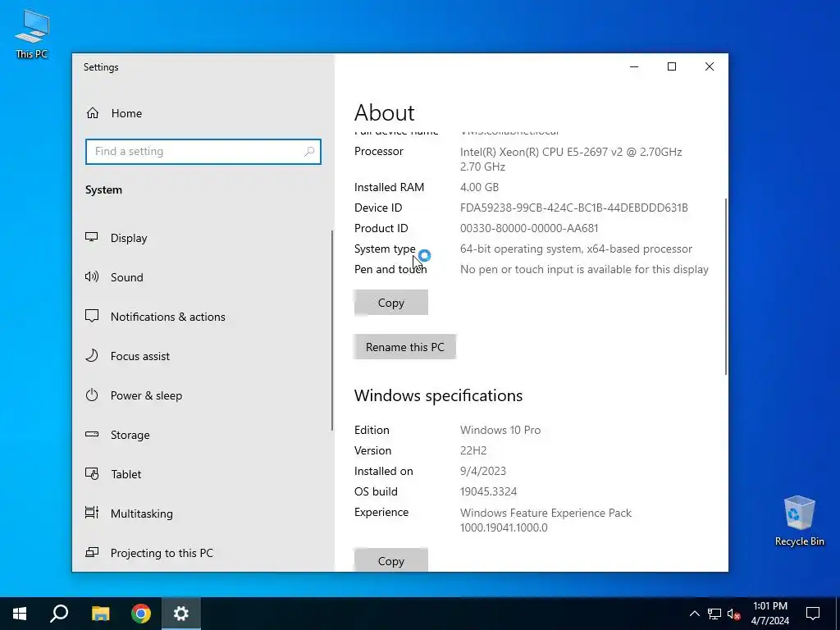Click the Projecting to this PC icon

click(x=92, y=552)
